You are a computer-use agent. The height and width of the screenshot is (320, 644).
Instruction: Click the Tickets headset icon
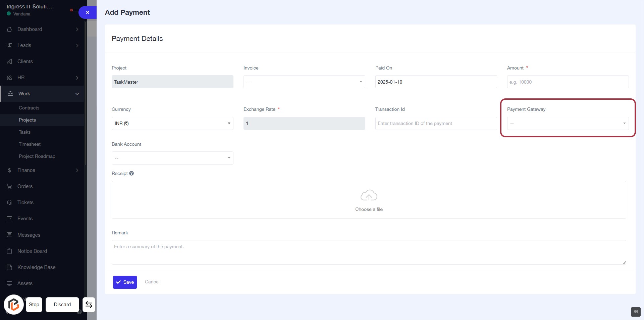pos(9,202)
